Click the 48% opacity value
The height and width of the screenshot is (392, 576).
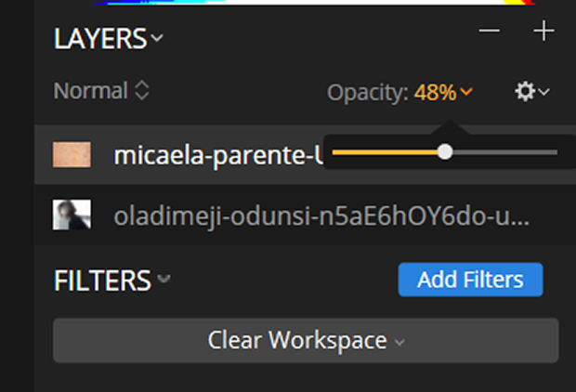tap(436, 92)
